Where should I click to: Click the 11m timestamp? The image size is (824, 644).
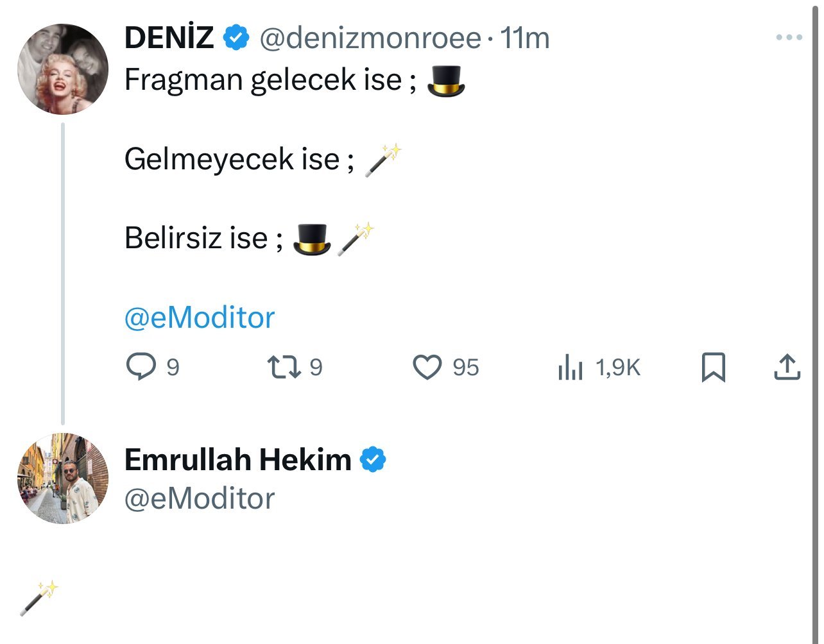pyautogui.click(x=525, y=38)
